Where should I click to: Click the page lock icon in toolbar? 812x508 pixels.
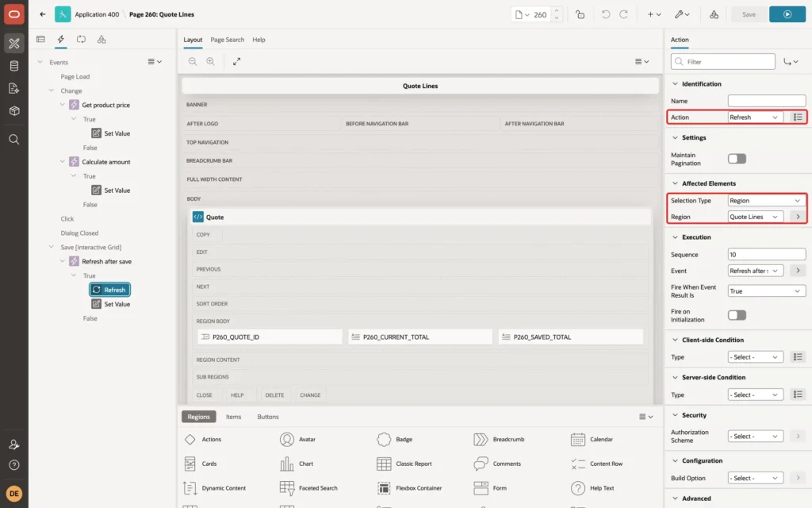point(580,14)
